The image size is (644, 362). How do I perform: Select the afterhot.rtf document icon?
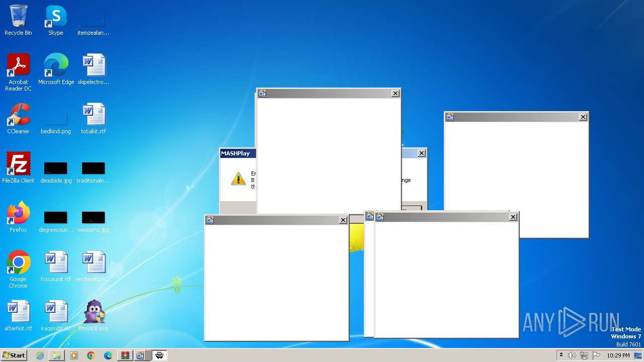point(18,316)
